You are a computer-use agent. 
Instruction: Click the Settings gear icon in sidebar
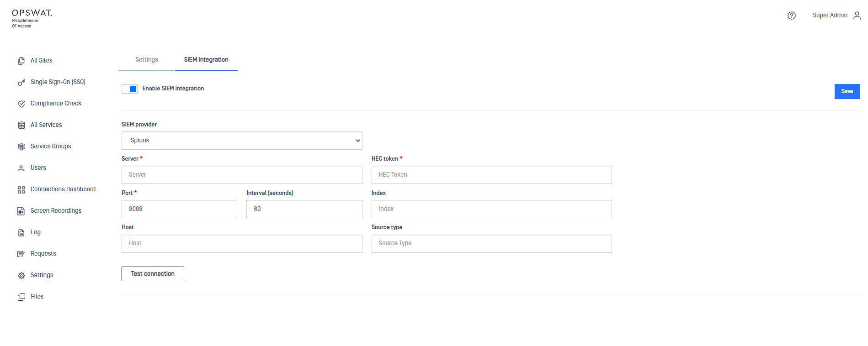coord(21,275)
